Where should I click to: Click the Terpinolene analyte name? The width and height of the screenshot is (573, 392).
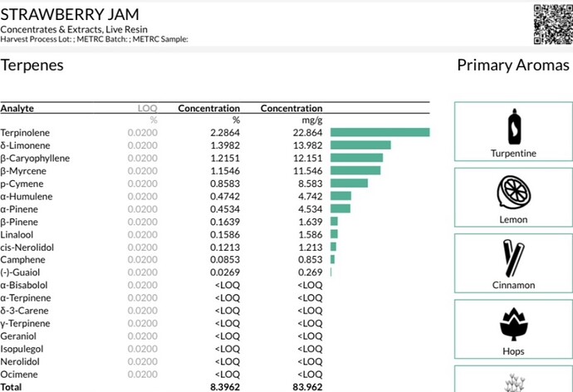(25, 133)
